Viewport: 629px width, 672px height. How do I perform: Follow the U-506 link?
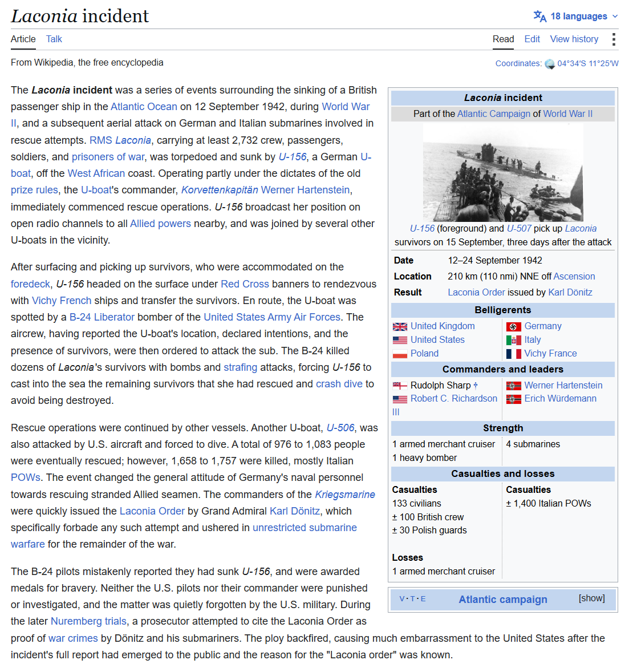point(340,428)
